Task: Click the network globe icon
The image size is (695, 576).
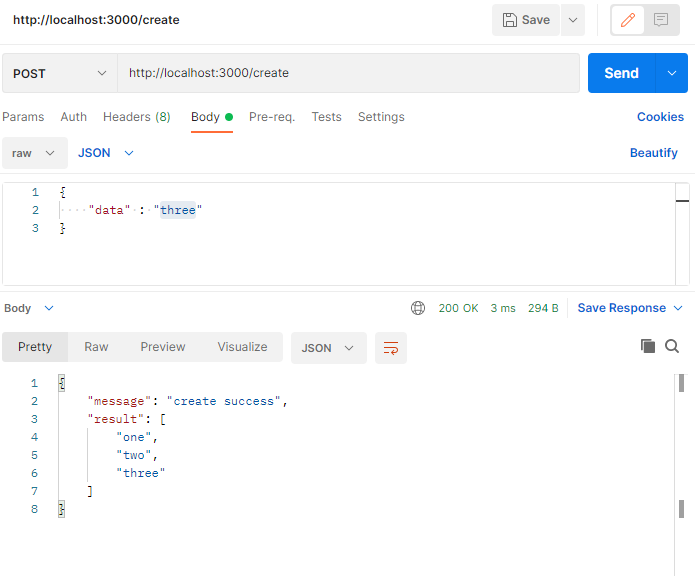Action: click(x=418, y=308)
